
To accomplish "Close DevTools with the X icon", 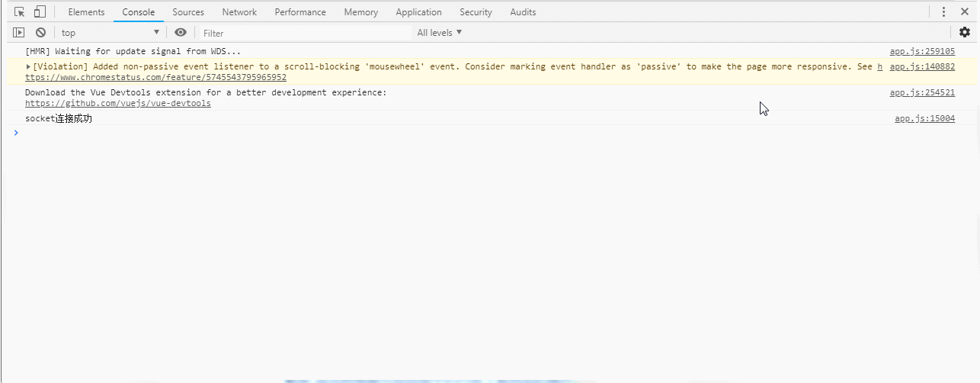I will click(x=964, y=12).
